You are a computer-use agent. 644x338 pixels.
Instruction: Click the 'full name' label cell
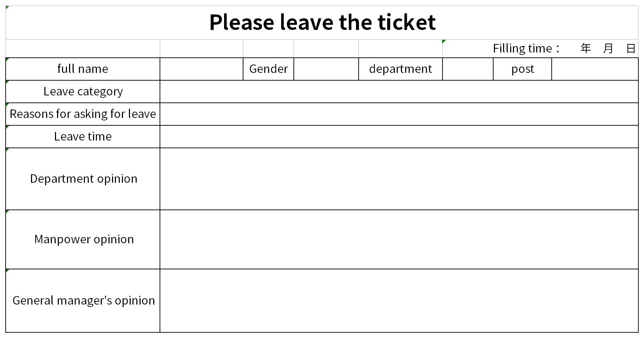pos(83,69)
